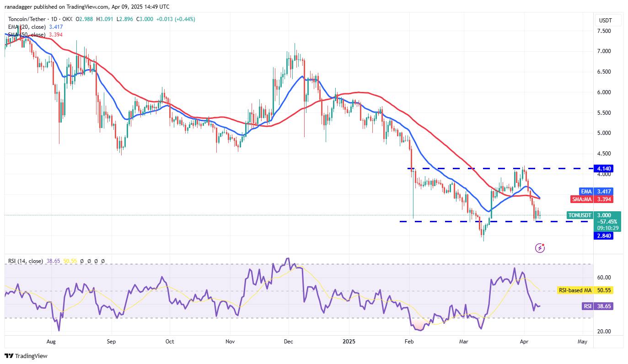The image size is (628, 364).
Task: Click the 4.140 resistance level label
Action: [604, 169]
